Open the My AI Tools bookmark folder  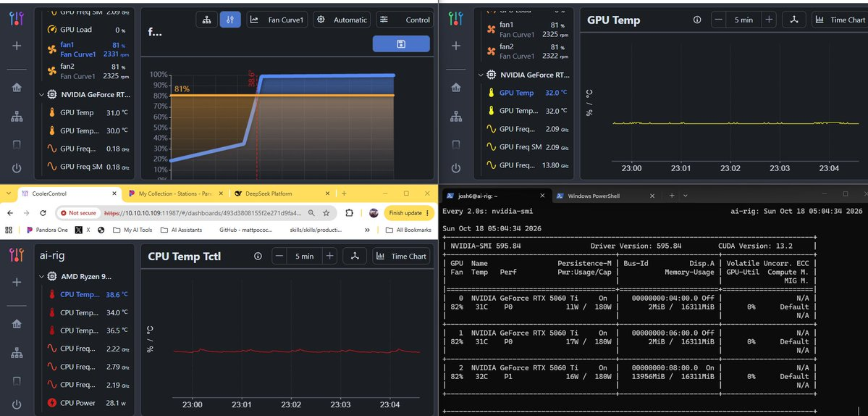(132, 230)
